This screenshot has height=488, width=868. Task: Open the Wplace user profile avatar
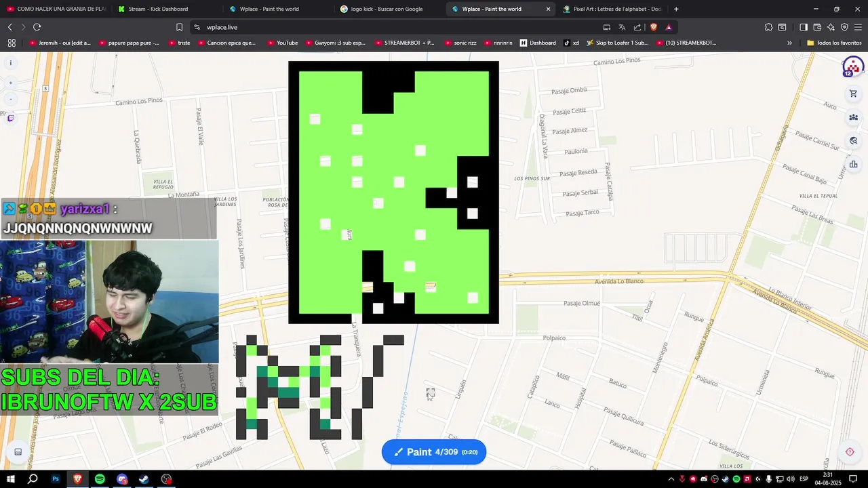coord(852,66)
